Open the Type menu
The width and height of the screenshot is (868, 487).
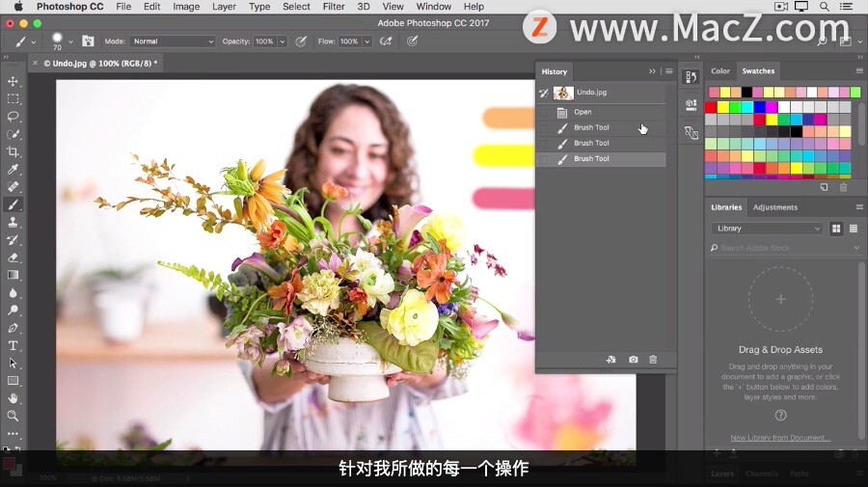[x=259, y=7]
